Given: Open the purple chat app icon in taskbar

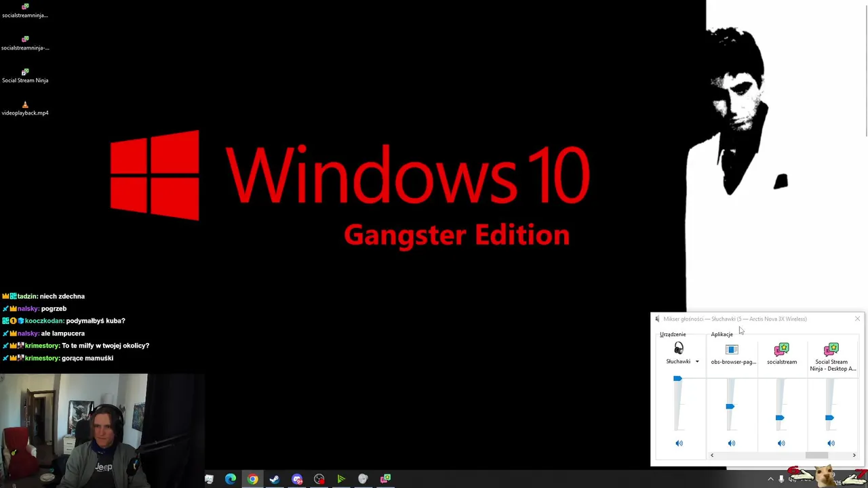Looking at the screenshot, I should pos(297,479).
